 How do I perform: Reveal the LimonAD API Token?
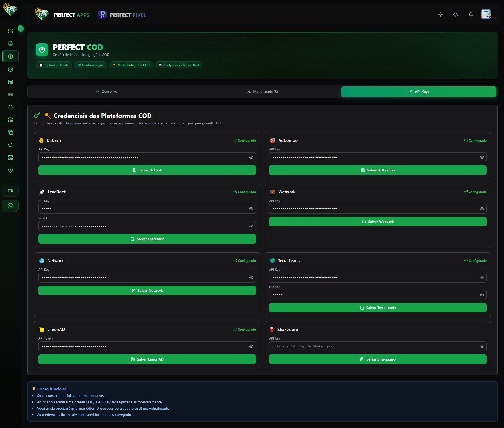coord(251,346)
